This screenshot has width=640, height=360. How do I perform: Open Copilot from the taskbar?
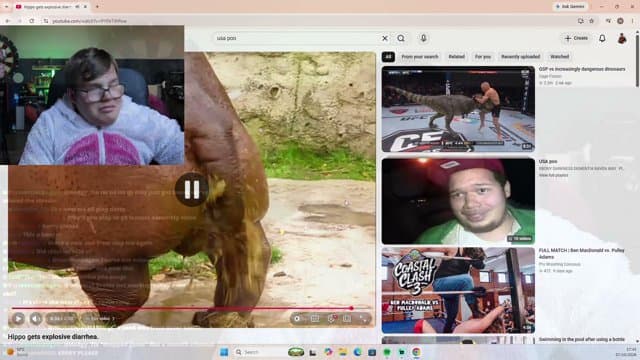click(x=328, y=352)
